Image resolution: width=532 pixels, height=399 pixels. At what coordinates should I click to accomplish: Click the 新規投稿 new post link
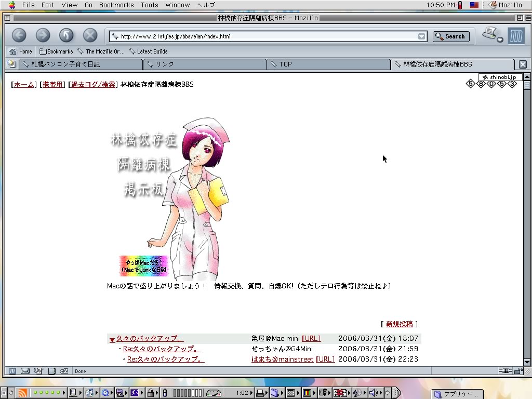pyautogui.click(x=399, y=324)
